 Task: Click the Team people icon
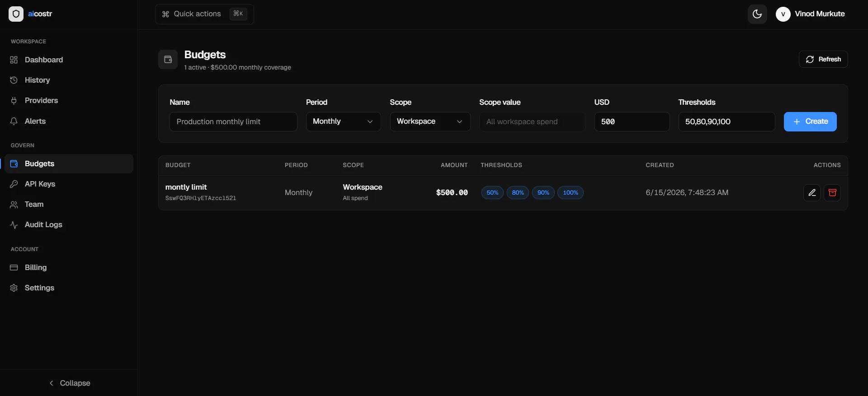tap(14, 204)
